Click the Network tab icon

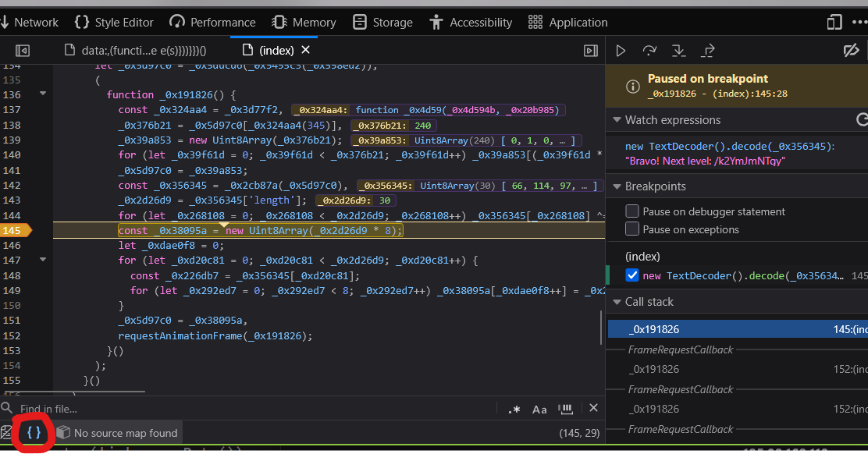5,22
